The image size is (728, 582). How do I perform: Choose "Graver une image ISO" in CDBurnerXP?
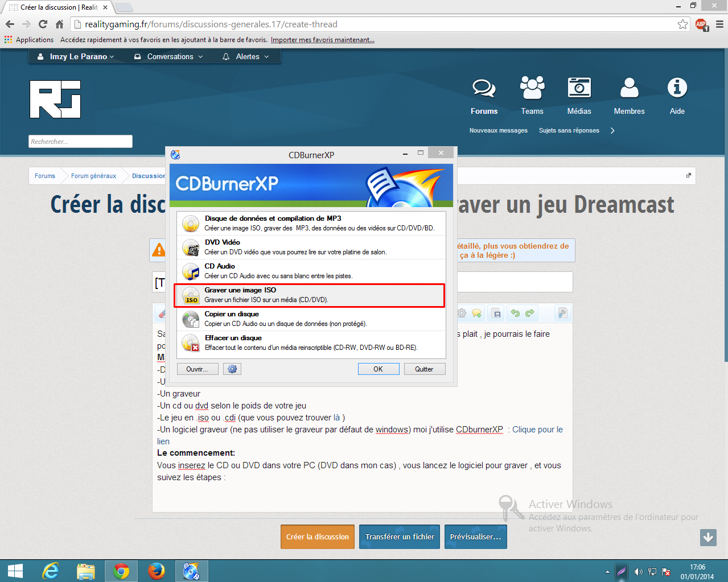(x=310, y=295)
